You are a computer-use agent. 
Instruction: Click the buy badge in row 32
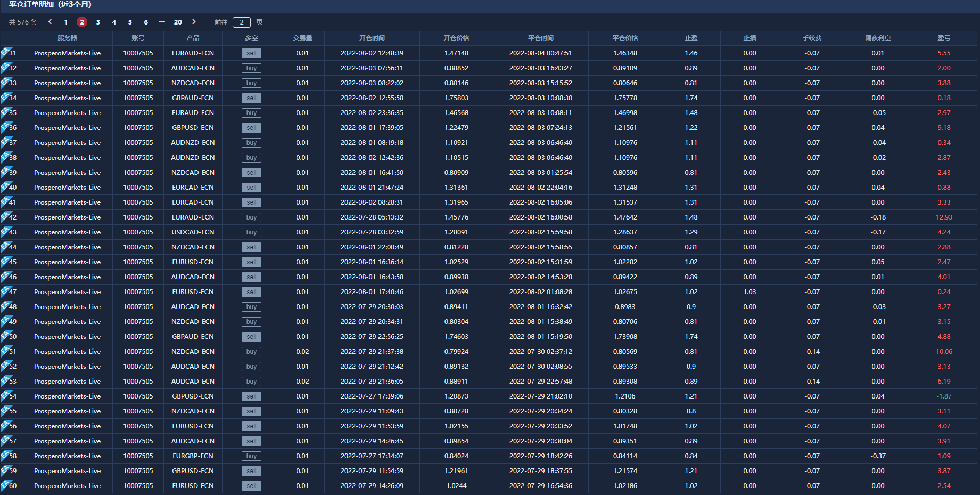[x=251, y=68]
